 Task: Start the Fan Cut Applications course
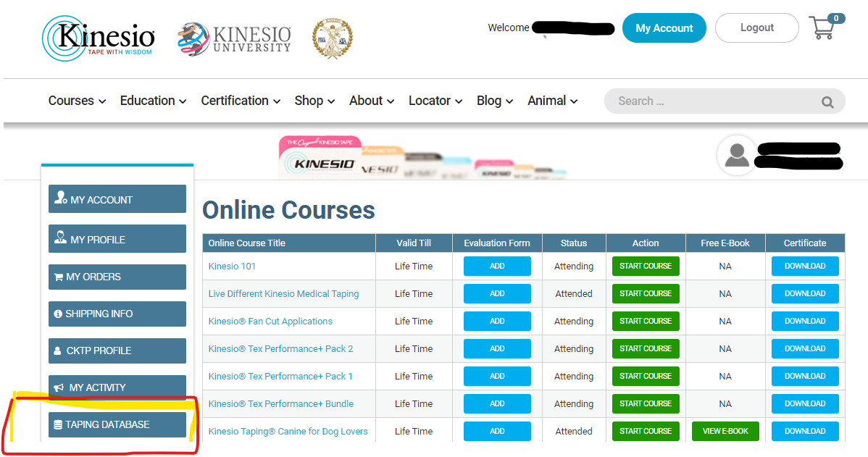[646, 321]
